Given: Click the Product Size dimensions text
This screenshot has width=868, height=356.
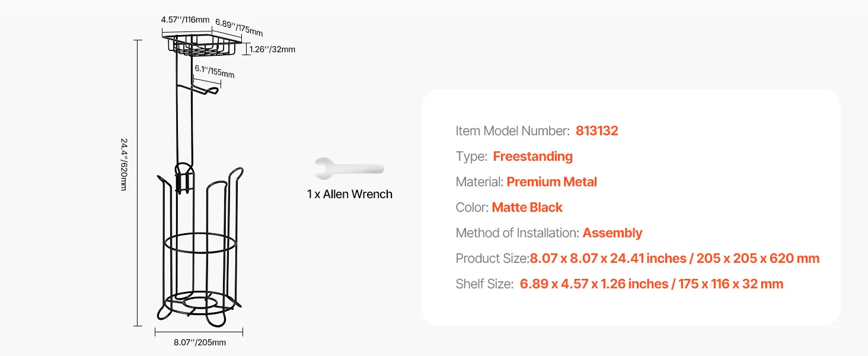Looking at the screenshot, I should [675, 259].
